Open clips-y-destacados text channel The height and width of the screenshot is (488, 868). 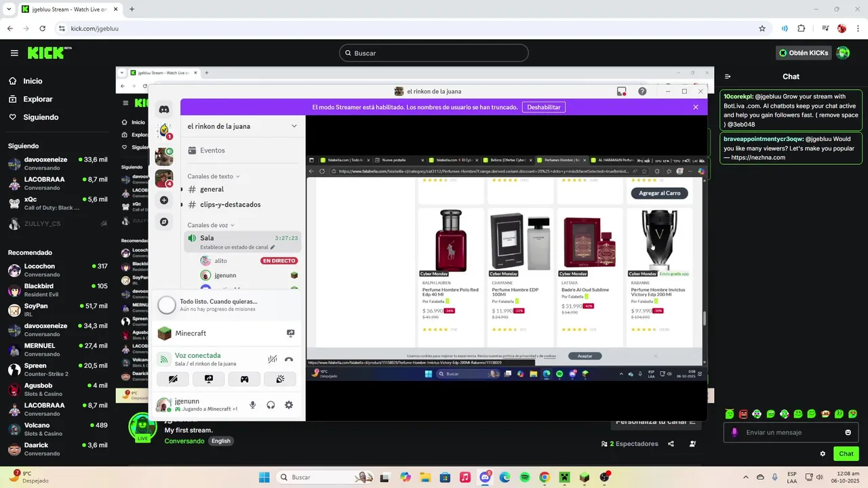point(243,205)
